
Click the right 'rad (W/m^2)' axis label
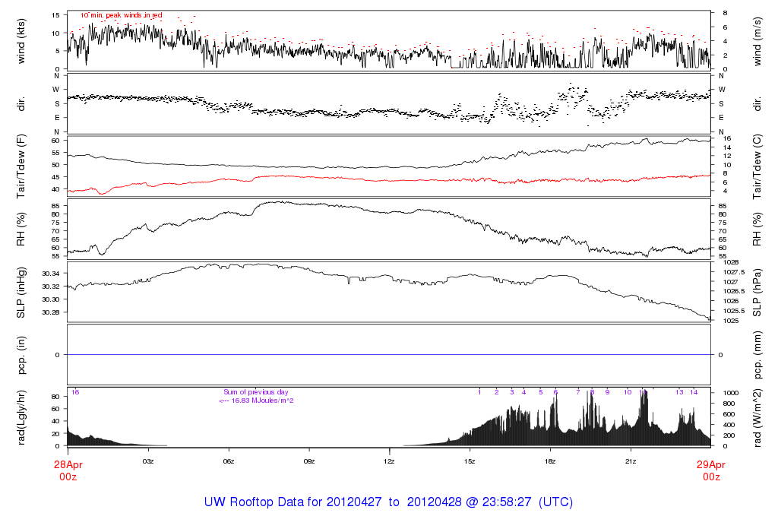click(x=757, y=416)
